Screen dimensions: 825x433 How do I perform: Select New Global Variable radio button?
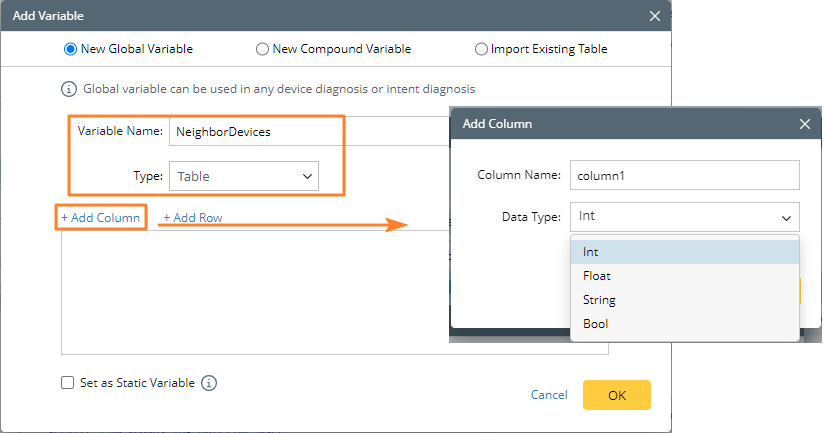70,49
